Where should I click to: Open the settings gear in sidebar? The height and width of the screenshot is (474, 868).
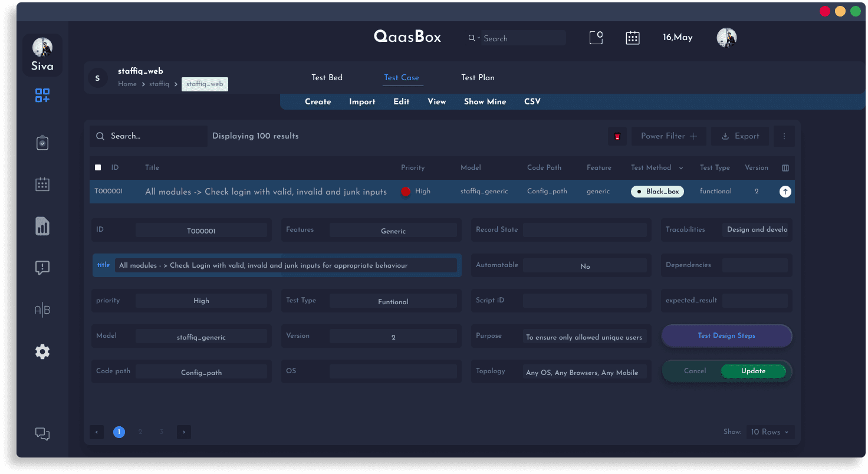[x=42, y=352]
